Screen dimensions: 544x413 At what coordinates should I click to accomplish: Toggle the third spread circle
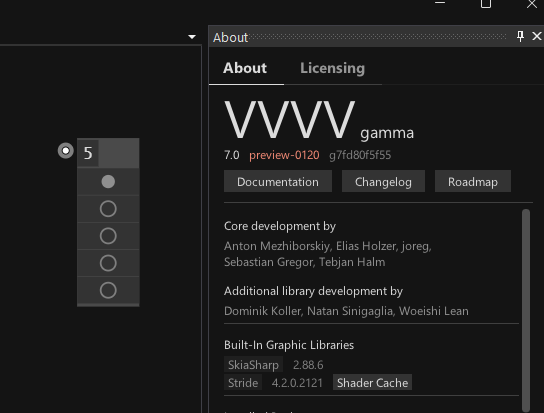[108, 236]
